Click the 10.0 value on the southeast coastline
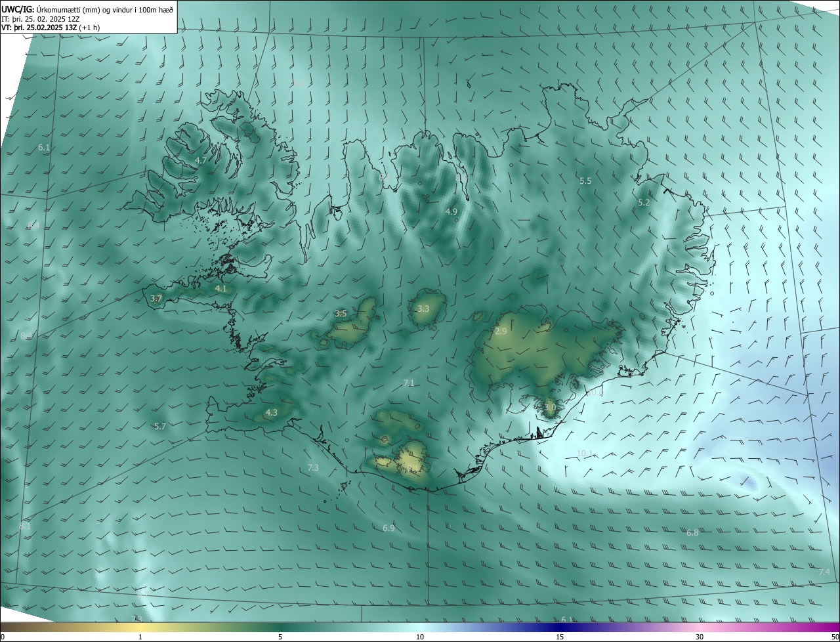 (595, 393)
